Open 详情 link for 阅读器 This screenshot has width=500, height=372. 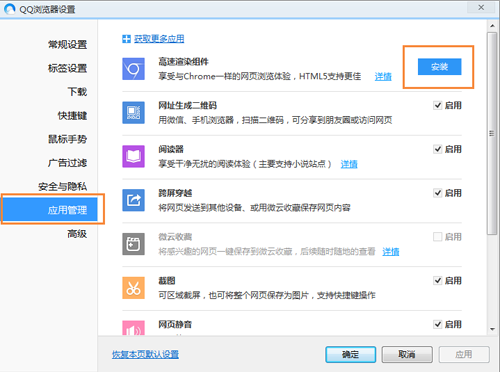[349, 164]
